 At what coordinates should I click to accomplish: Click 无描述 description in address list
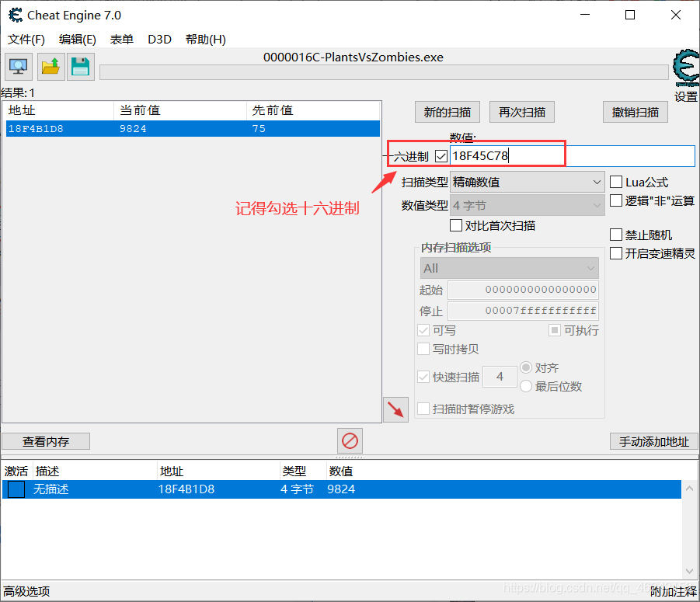tap(51, 489)
